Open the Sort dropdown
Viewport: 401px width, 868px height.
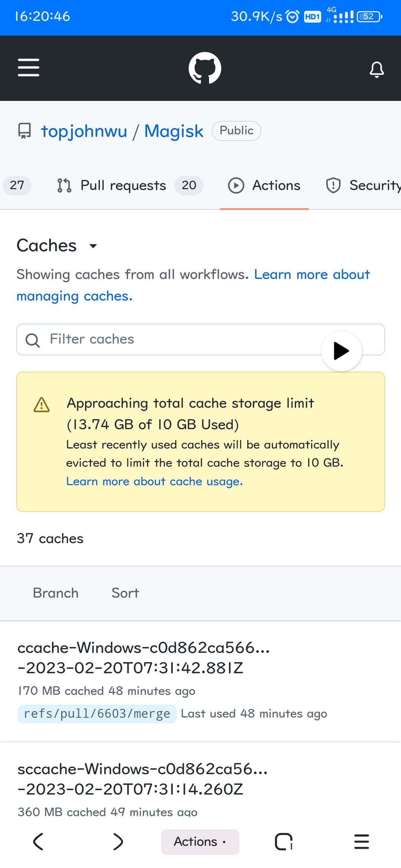tap(125, 593)
